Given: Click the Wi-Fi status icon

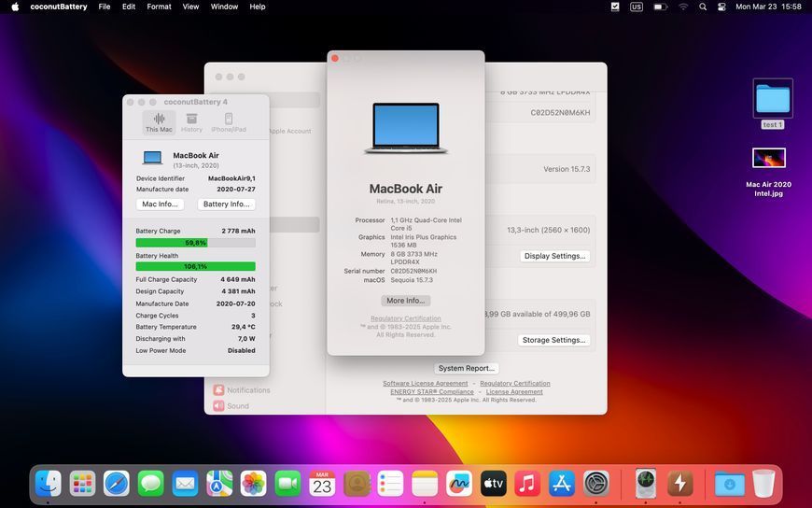Looking at the screenshot, I should (x=683, y=7).
